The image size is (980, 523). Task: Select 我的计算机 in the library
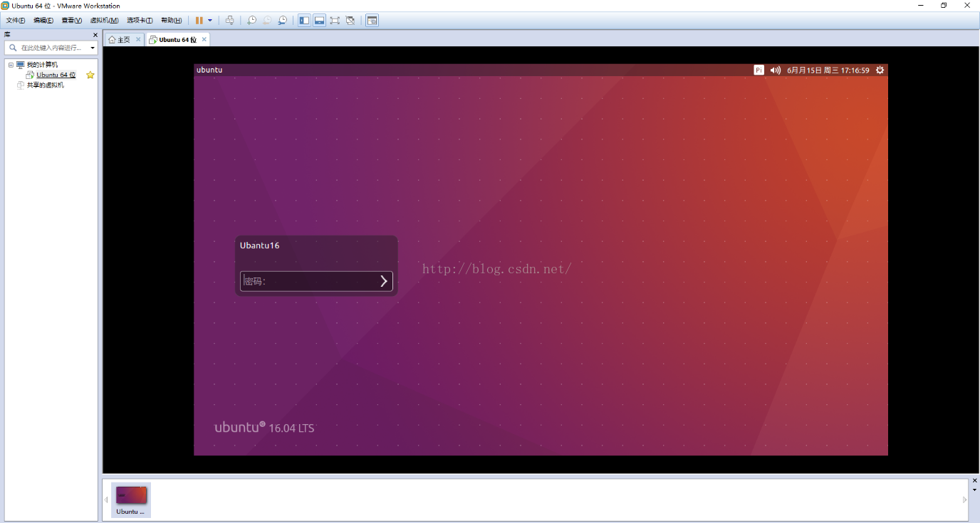click(42, 65)
